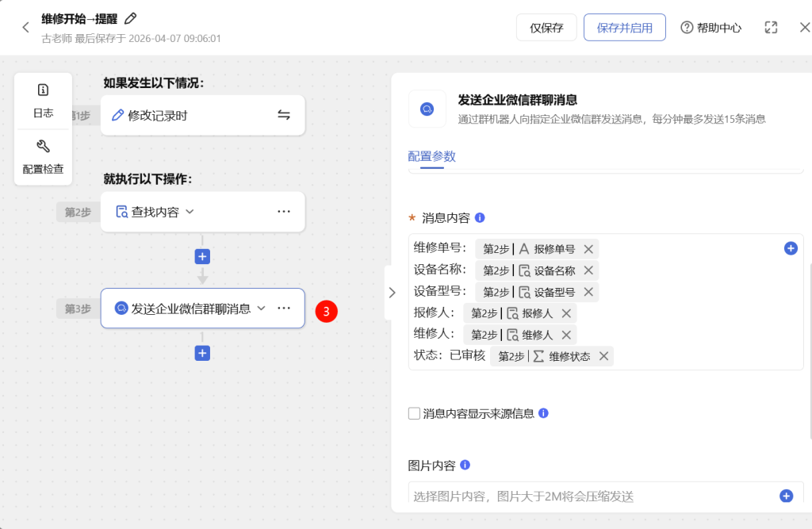Edit workflow name with pencil icon
The image size is (812, 529).
131,19
